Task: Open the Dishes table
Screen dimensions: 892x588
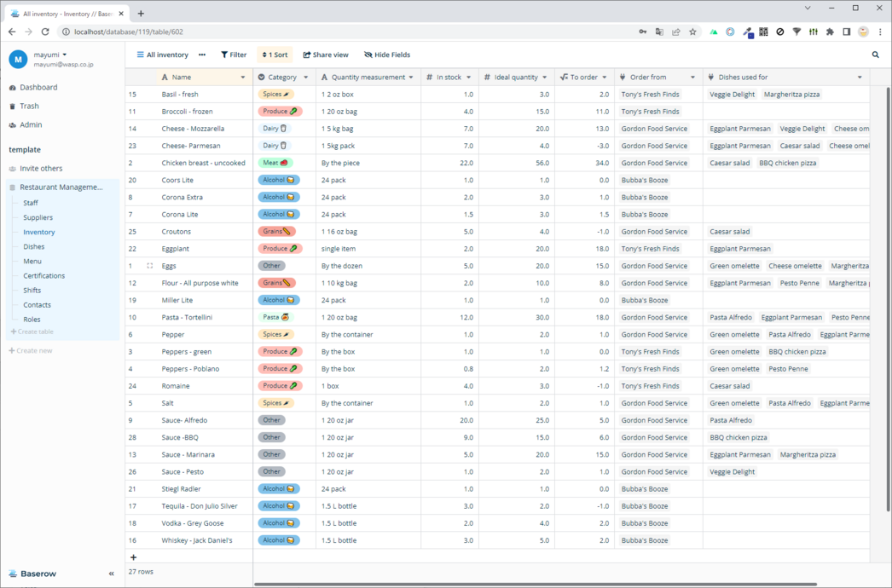Action: tap(33, 247)
